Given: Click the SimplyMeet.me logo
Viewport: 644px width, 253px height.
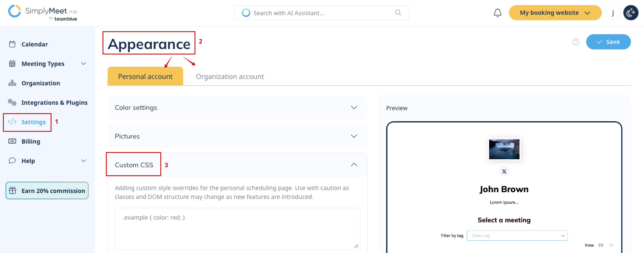Looking at the screenshot, I should coord(43,12).
